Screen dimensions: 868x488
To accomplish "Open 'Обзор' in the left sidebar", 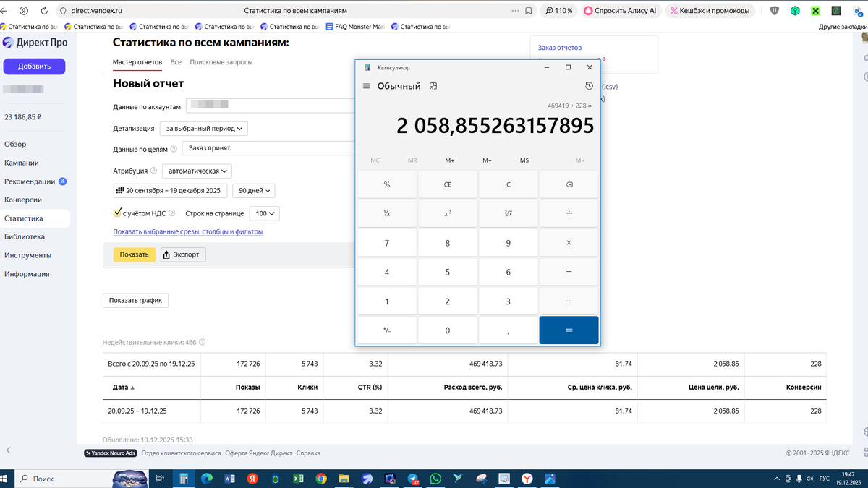I will tap(15, 144).
